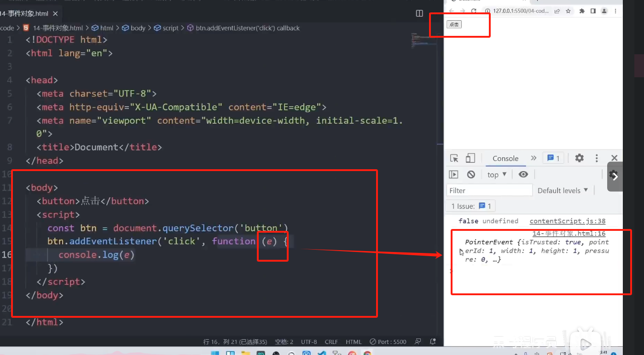Open Chrome icon in the taskbar
Image resolution: width=644 pixels, height=355 pixels.
(x=367, y=353)
